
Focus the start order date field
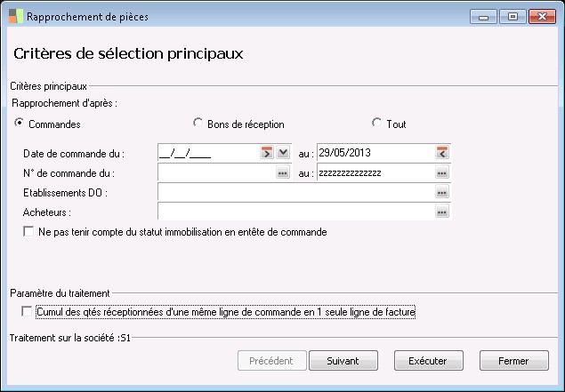pyautogui.click(x=207, y=153)
